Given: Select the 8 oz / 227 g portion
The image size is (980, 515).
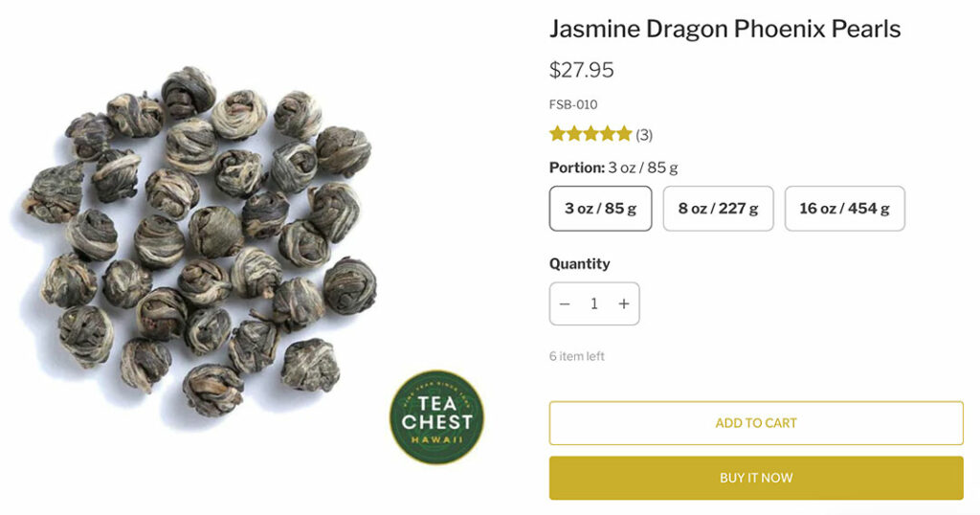Looking at the screenshot, I should 718,208.
